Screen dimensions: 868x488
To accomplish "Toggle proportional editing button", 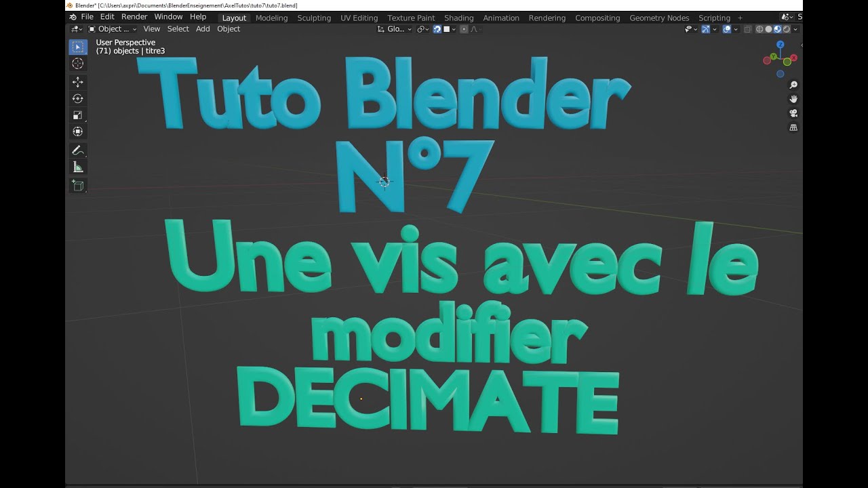I will (x=464, y=29).
